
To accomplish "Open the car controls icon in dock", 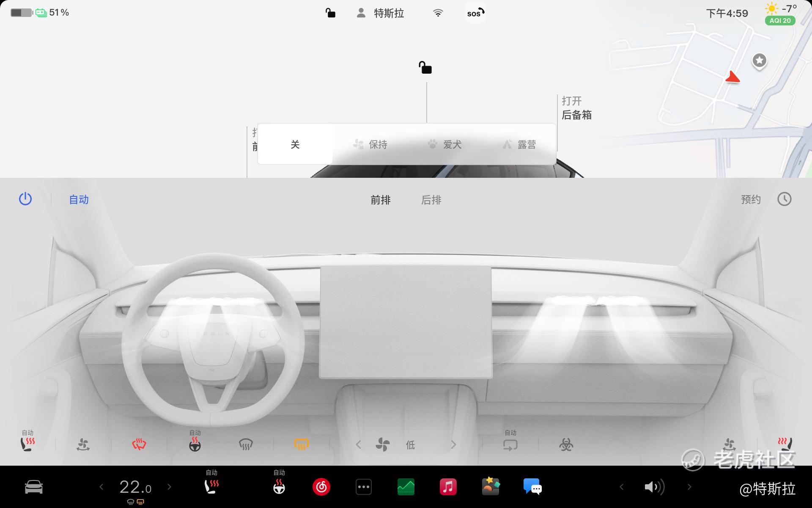I will (34, 487).
